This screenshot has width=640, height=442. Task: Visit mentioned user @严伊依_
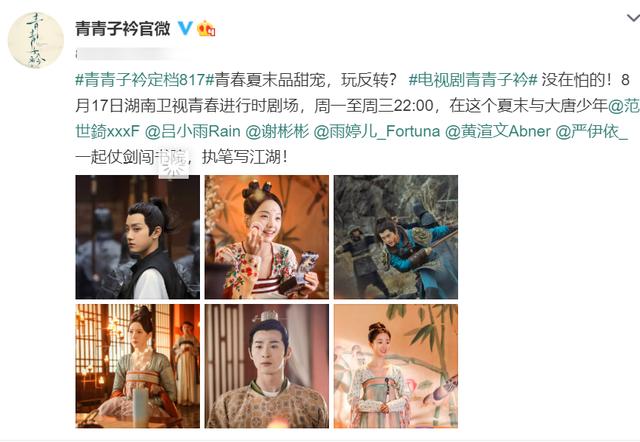591,131
